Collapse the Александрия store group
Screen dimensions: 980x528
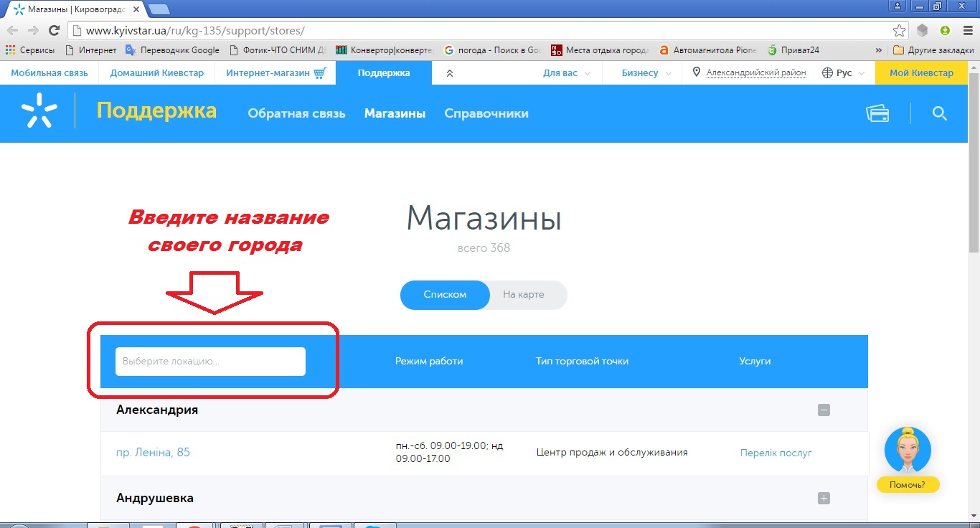pyautogui.click(x=824, y=410)
